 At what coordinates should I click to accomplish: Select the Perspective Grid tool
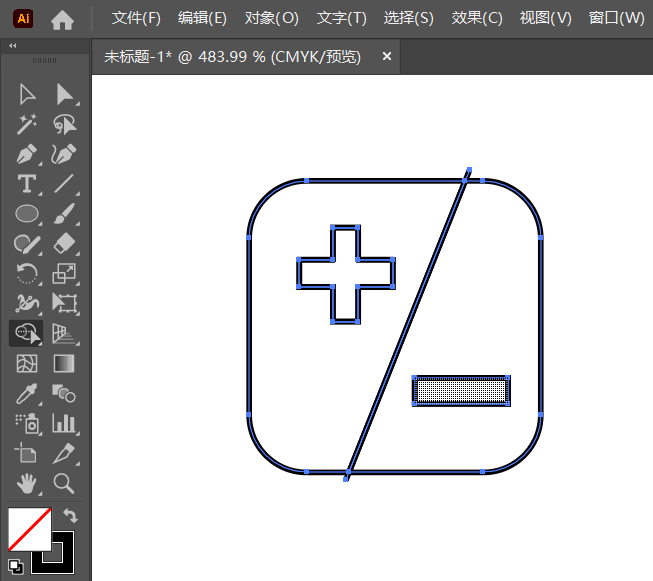[x=64, y=334]
